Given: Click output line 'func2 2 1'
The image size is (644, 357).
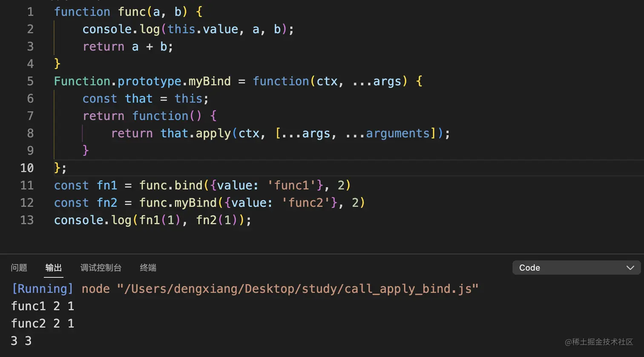Looking at the screenshot, I should coord(43,323).
